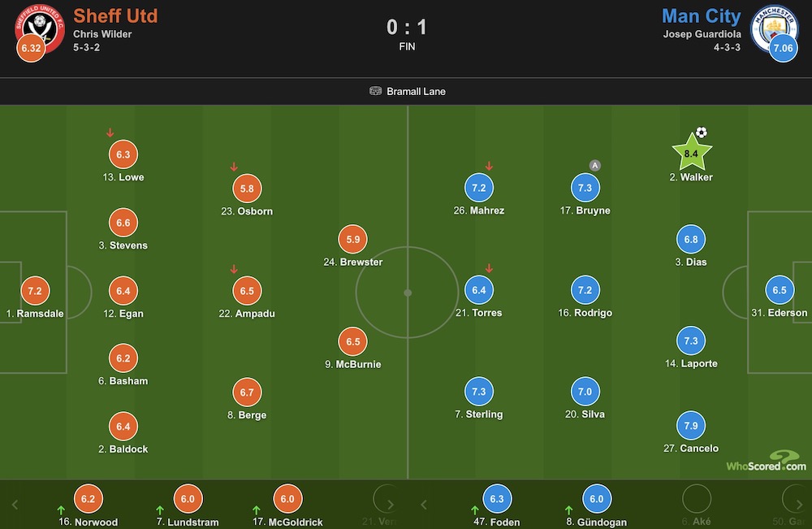Select substitute Foden's 6.3 rating
Image resolution: width=812 pixels, height=529 pixels.
pos(497,498)
